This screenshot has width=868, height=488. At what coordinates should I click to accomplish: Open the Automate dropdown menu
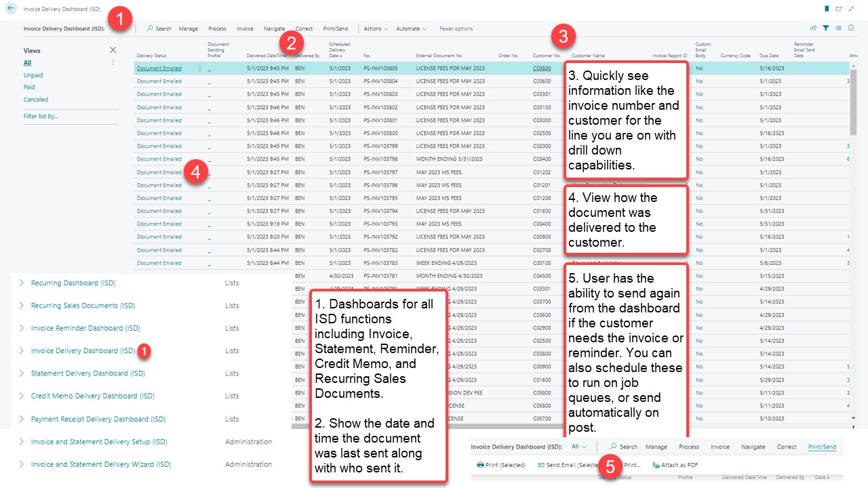(x=412, y=28)
